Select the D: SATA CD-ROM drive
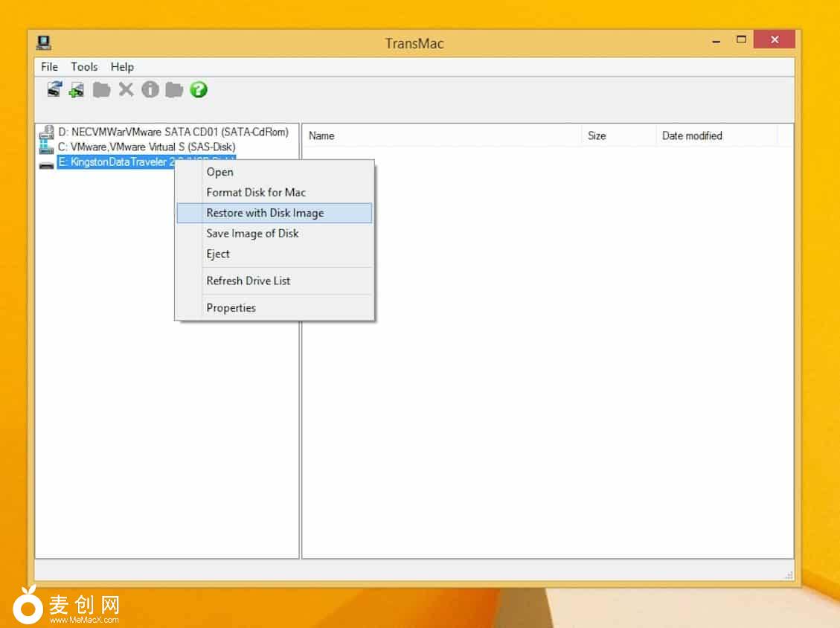Viewport: 840px width, 628px height. click(x=173, y=132)
